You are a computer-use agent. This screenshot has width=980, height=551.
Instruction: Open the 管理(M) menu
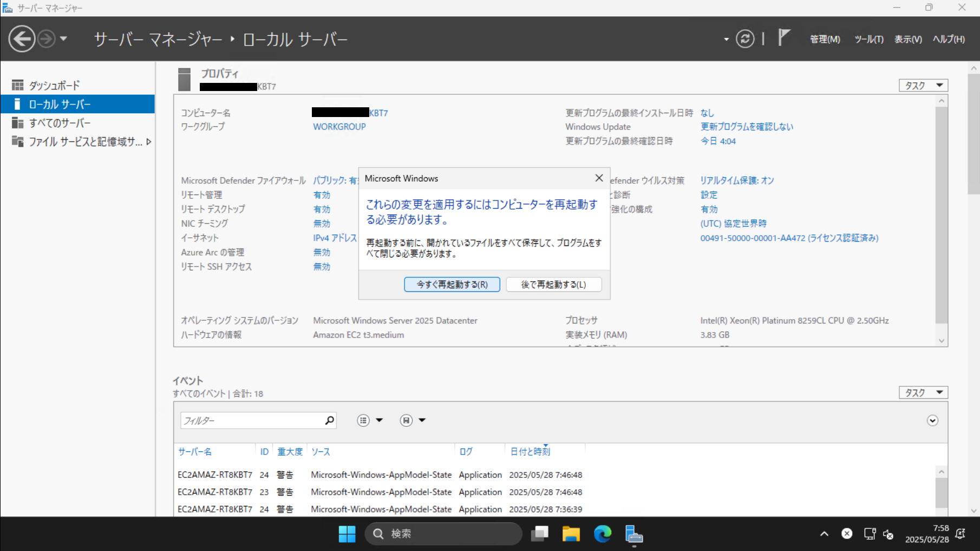click(x=825, y=39)
